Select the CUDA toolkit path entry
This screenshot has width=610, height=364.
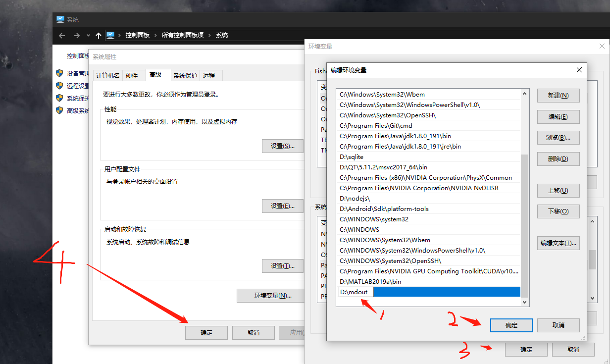pyautogui.click(x=429, y=271)
